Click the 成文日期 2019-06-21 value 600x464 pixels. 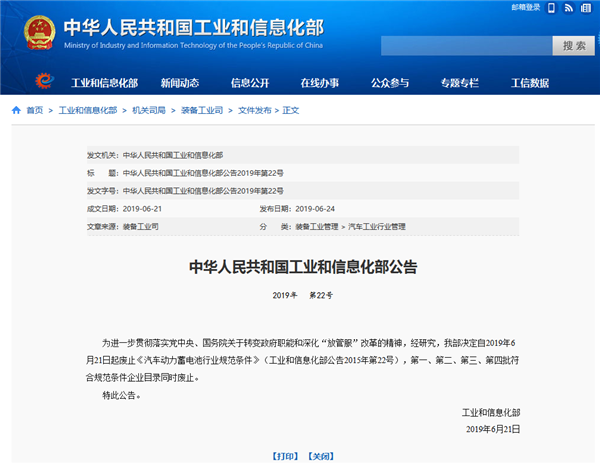coord(142,209)
